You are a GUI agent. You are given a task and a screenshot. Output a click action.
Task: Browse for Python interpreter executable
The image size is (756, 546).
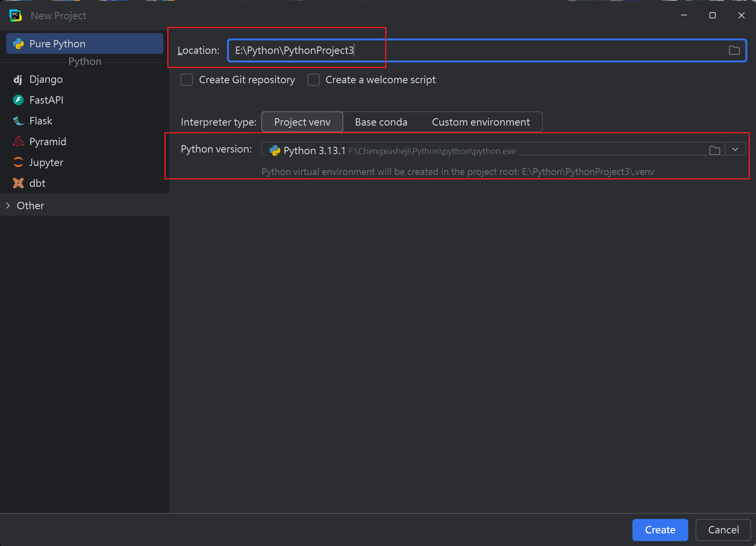click(x=714, y=150)
